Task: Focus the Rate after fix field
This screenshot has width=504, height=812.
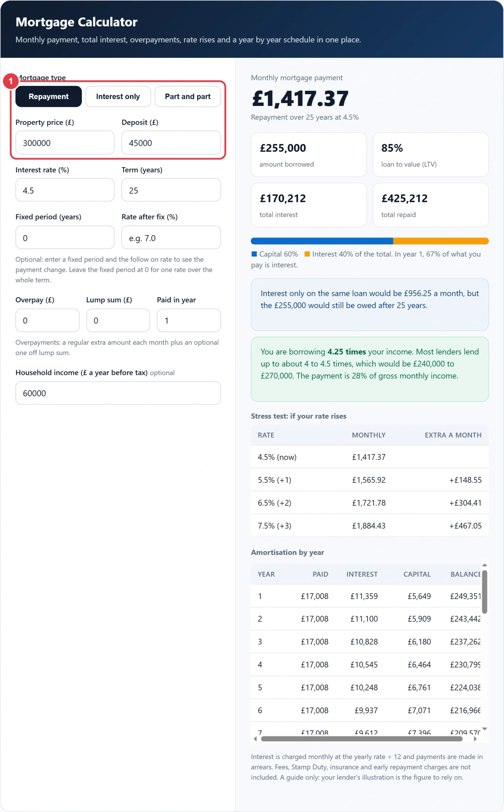Action: [x=171, y=238]
